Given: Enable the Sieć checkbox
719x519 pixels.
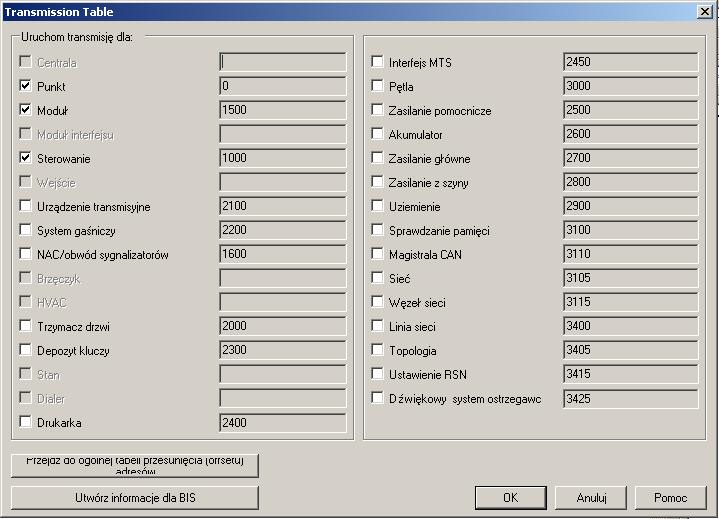Looking at the screenshot, I should point(377,277).
